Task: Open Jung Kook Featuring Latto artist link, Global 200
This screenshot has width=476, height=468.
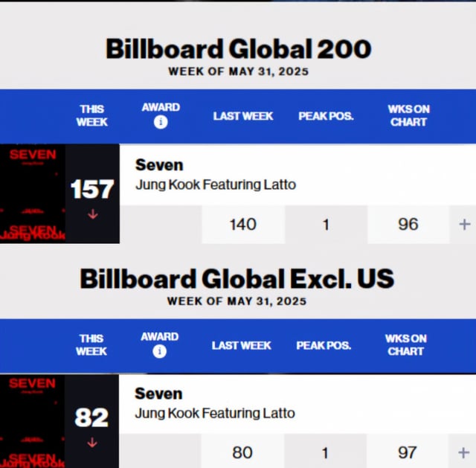Action: 216,185
